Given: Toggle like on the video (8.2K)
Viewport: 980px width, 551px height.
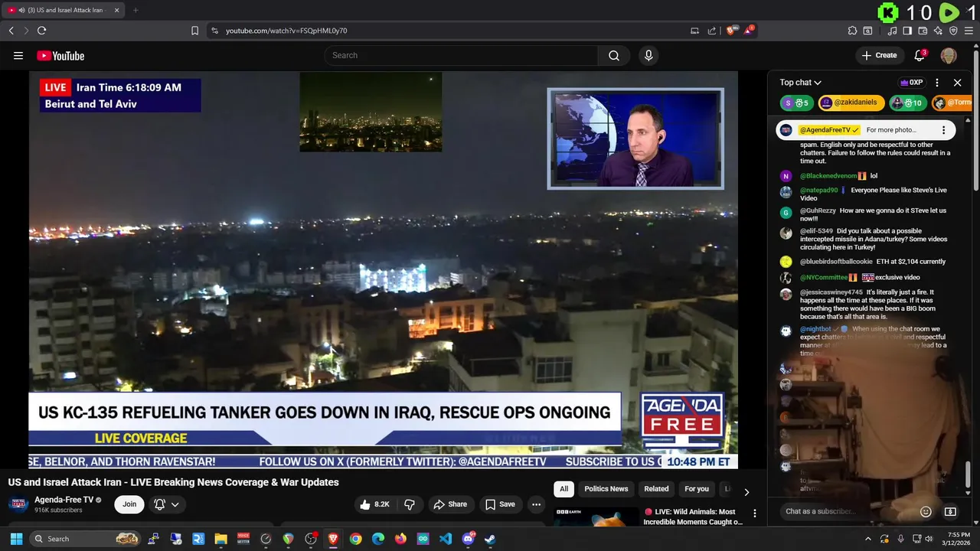Looking at the screenshot, I should tap(375, 504).
